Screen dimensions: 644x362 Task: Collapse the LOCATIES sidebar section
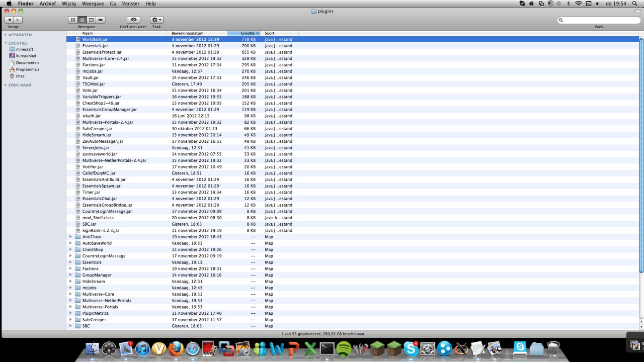(6, 43)
